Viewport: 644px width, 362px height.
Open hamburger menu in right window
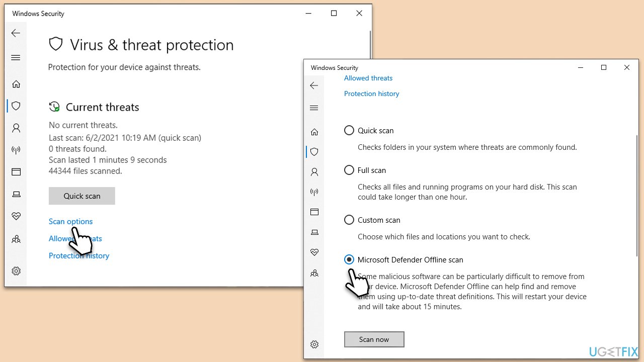[314, 108]
